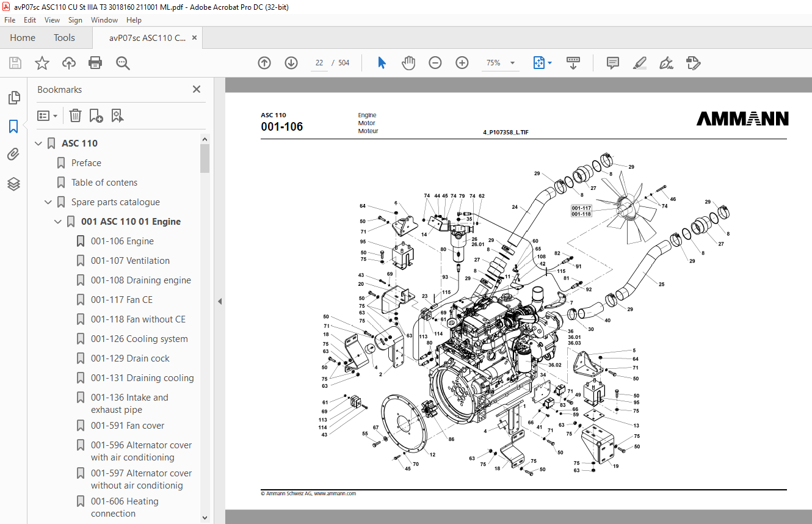812x524 pixels.
Task: Open the Window menu
Action: tap(104, 20)
